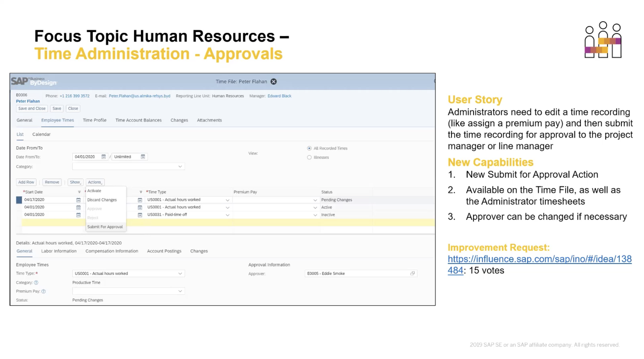
Task: Click the filter icon left of Time Type column
Action: point(141,192)
